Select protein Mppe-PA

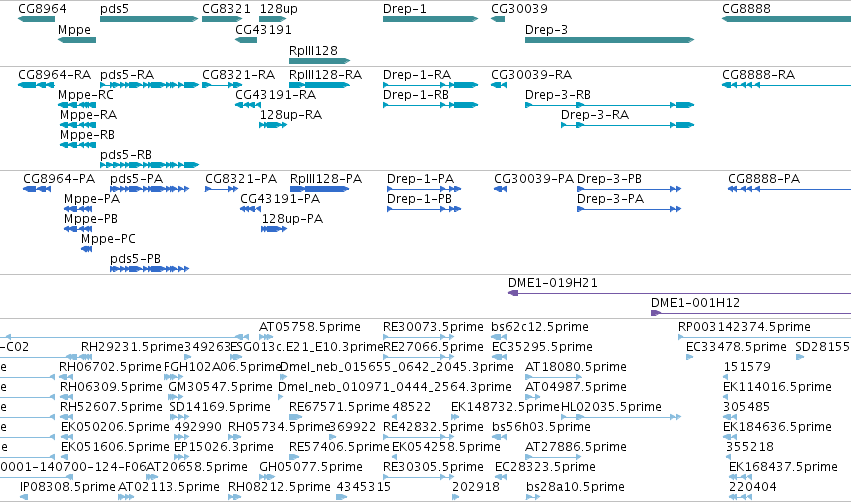(78, 209)
